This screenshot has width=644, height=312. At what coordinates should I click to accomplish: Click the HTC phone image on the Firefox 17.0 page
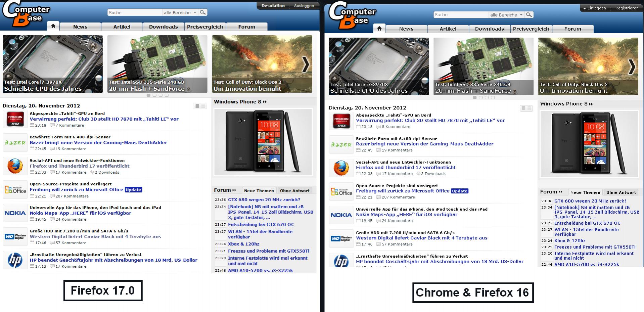pos(263,142)
